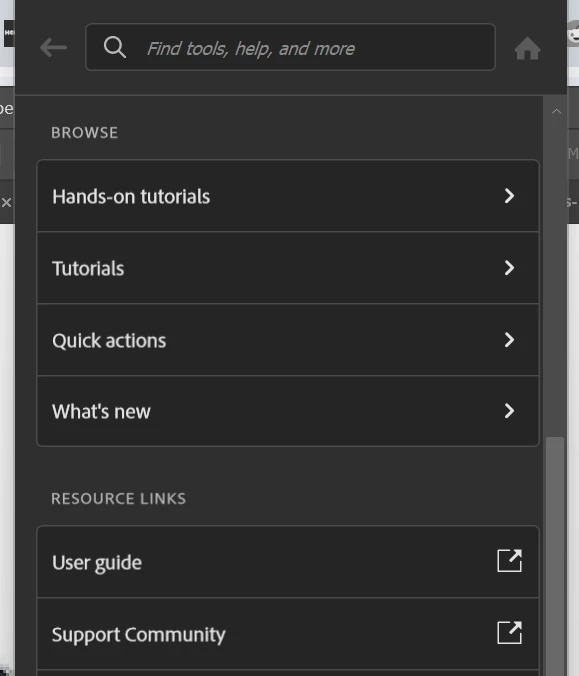Click the home icon
The image size is (579, 676).
pyautogui.click(x=527, y=48)
